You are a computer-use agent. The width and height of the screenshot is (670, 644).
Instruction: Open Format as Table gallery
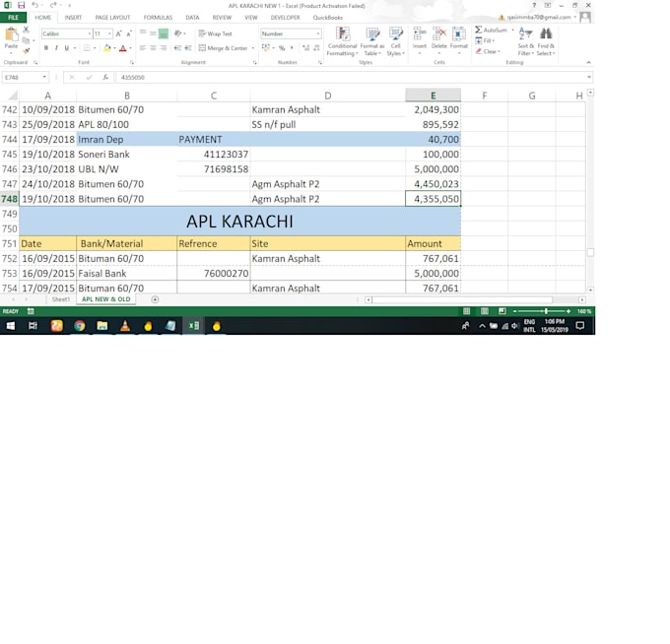pos(372,41)
